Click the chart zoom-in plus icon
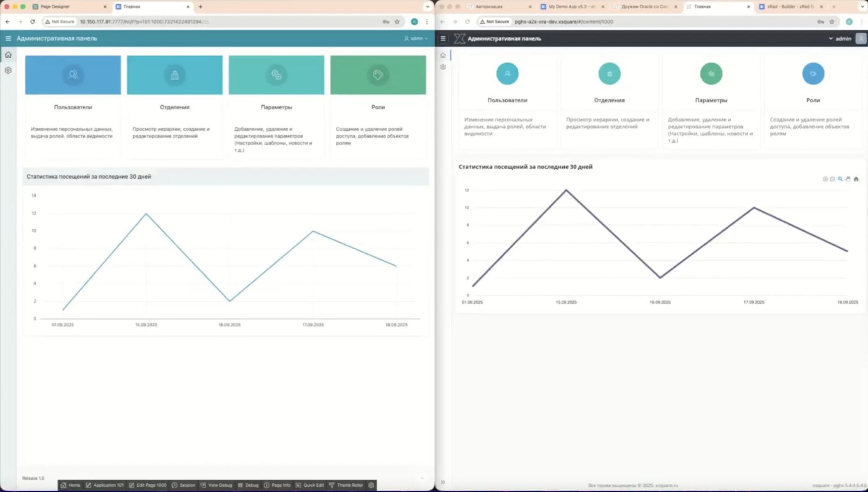Image resolution: width=868 pixels, height=492 pixels. click(x=825, y=179)
